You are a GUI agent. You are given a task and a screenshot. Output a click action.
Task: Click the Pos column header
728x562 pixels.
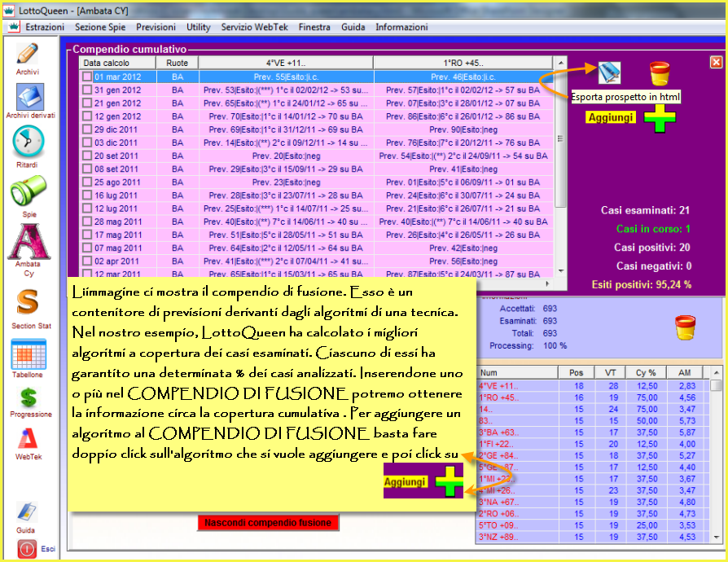[577, 372]
